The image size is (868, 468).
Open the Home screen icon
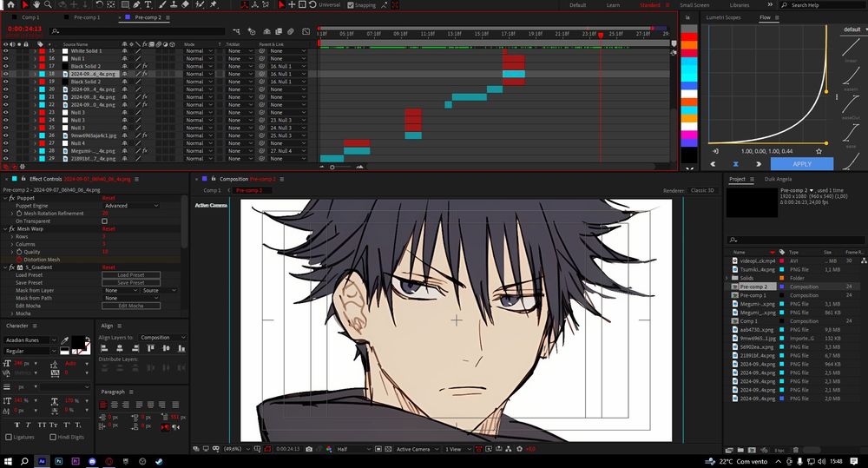10,4
